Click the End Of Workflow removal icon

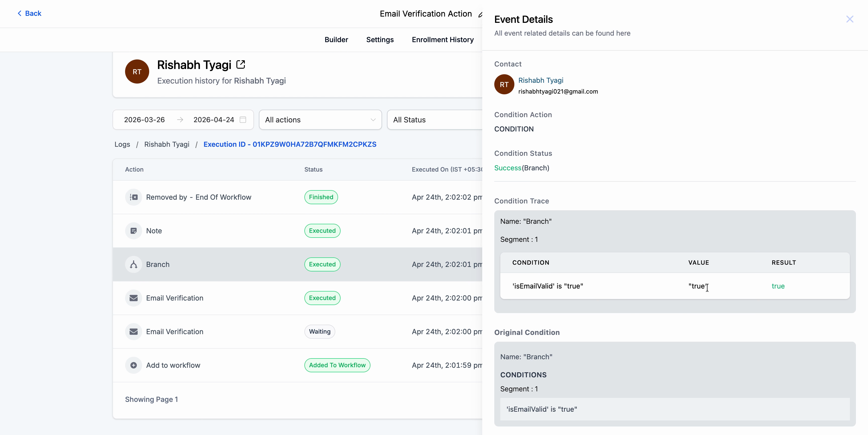(x=133, y=197)
